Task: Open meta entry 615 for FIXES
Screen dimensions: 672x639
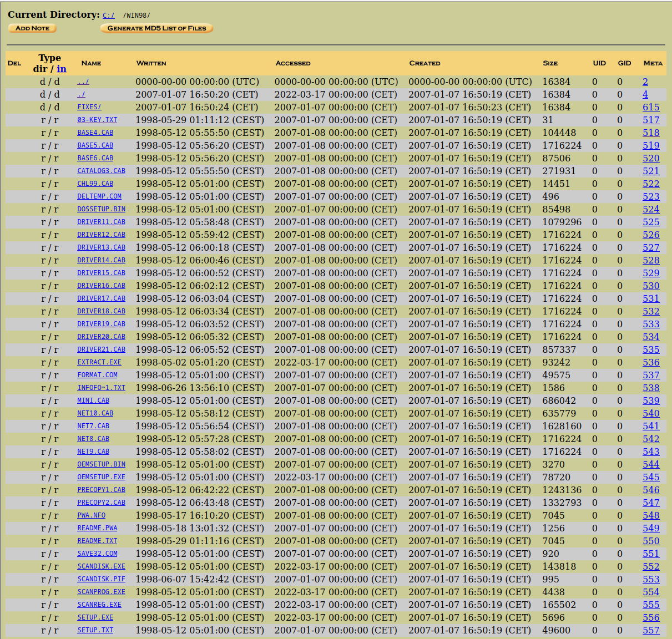Action: pos(651,107)
